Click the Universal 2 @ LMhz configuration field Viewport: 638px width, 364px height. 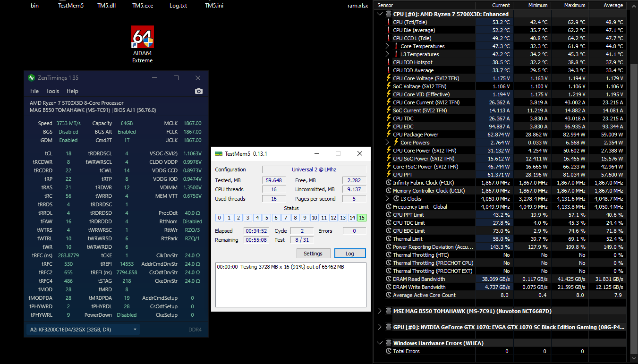click(314, 169)
